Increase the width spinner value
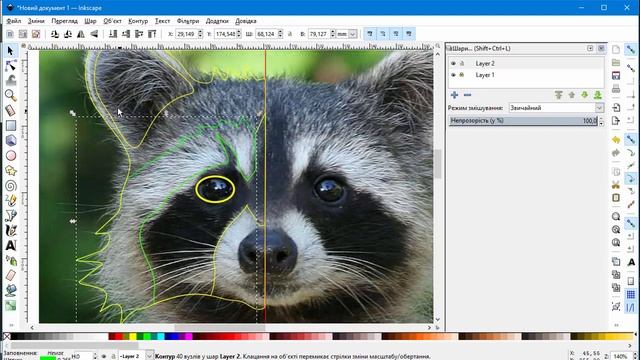This screenshot has height=360, width=640. pos(280,32)
